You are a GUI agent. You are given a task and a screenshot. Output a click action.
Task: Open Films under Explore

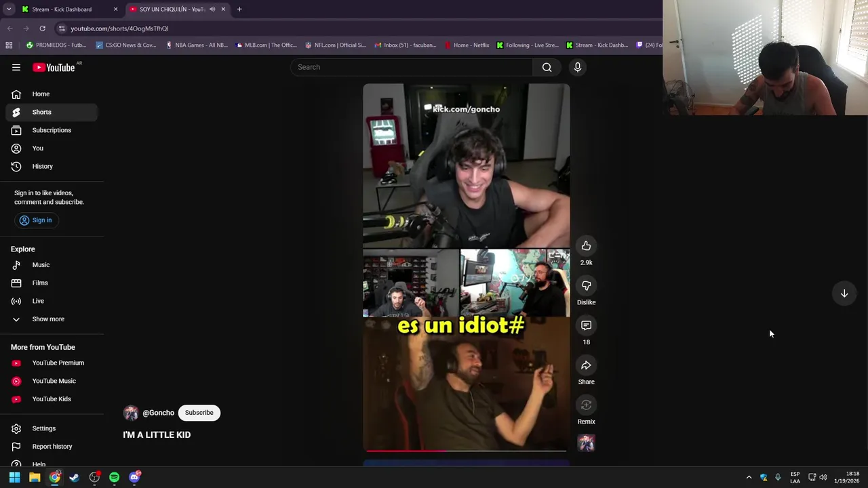point(52,283)
